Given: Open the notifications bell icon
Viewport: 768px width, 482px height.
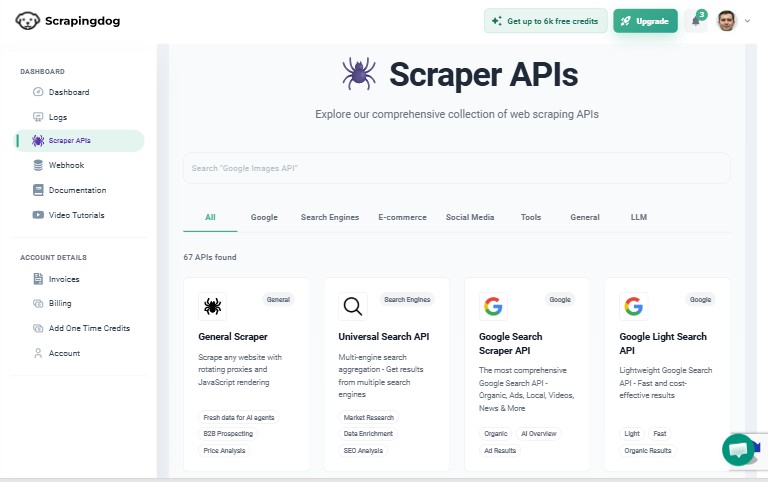Looking at the screenshot, I should (x=696, y=21).
